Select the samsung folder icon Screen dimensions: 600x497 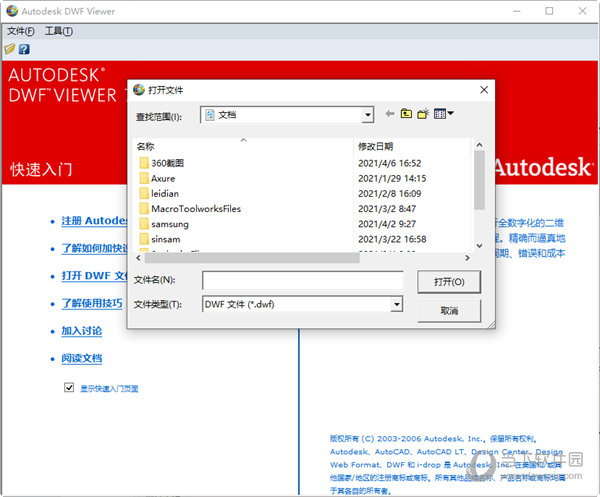[144, 224]
